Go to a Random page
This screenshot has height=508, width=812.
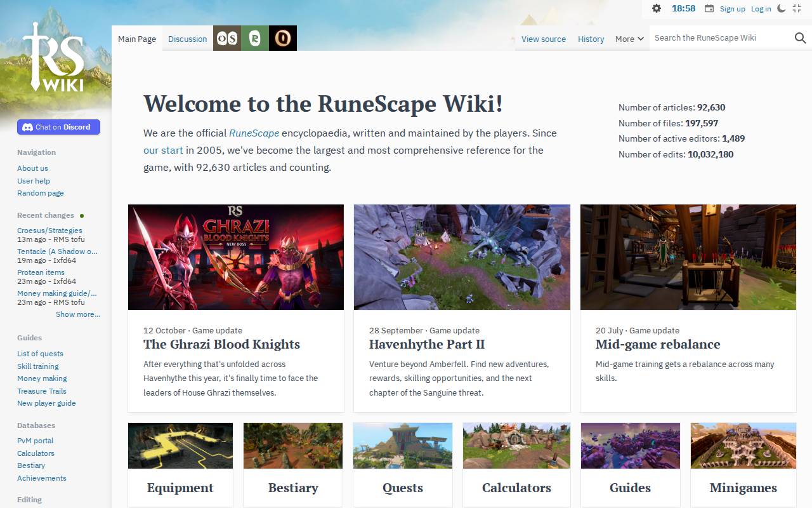[x=41, y=193]
